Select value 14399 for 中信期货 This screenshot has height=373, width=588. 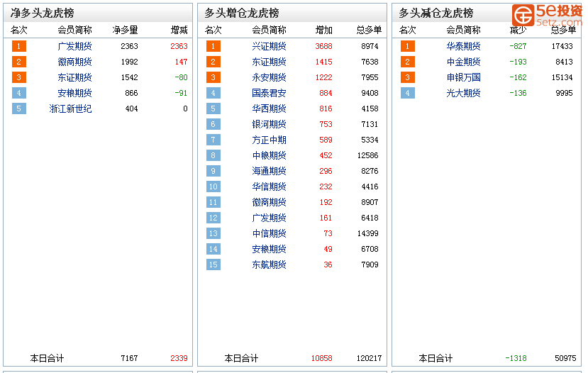368,233
